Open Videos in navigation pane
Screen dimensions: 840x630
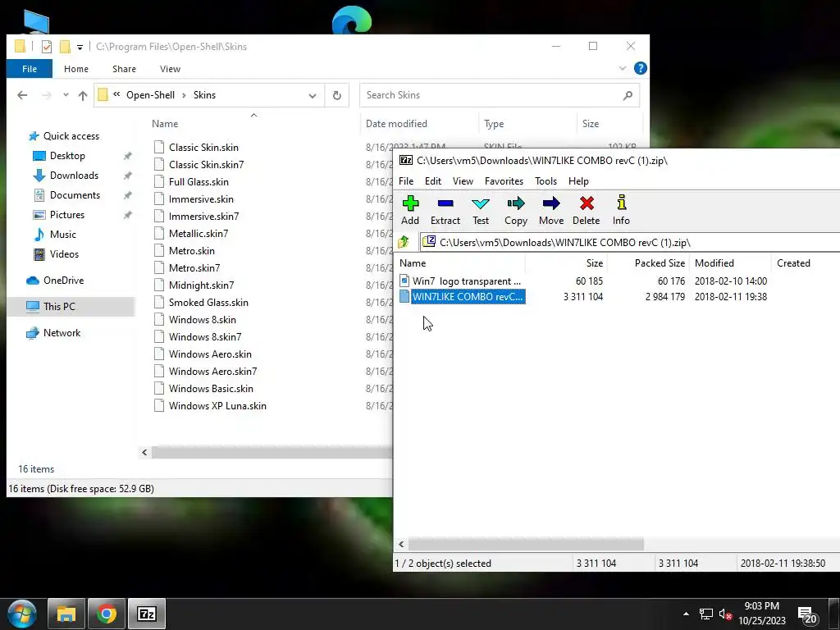click(64, 254)
